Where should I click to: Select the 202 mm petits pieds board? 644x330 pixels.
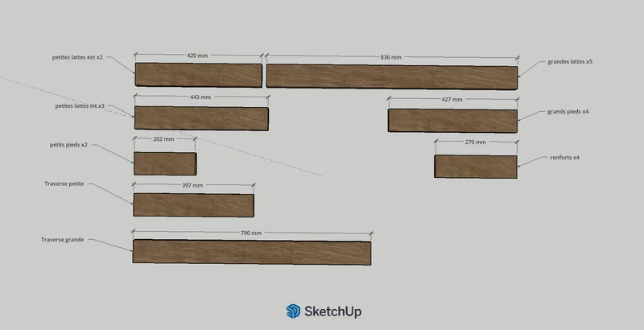[x=165, y=163]
